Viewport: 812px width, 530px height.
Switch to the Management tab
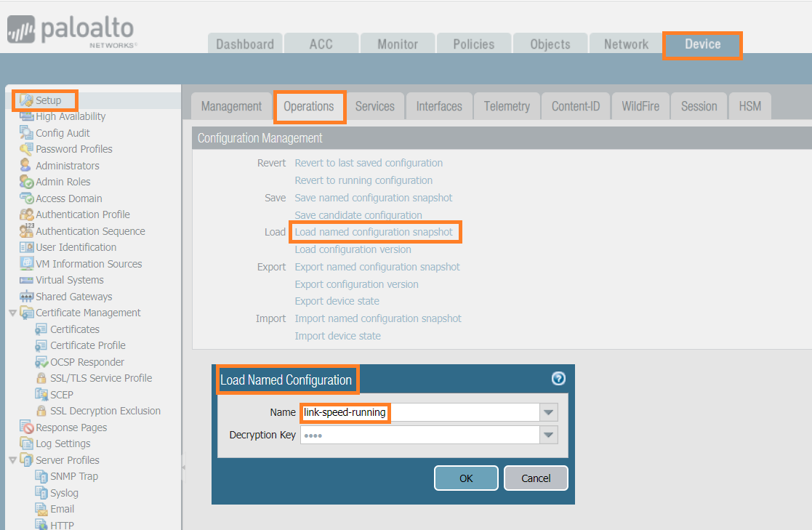[231, 105]
